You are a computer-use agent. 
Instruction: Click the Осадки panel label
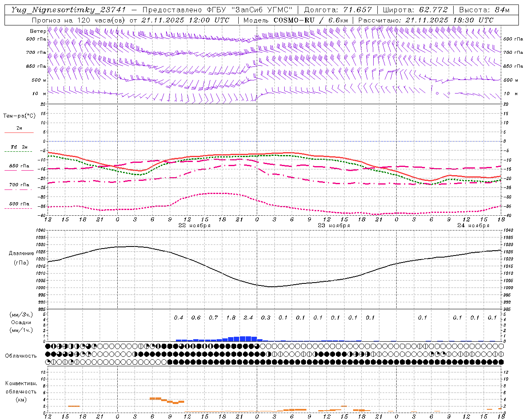pos(21,322)
